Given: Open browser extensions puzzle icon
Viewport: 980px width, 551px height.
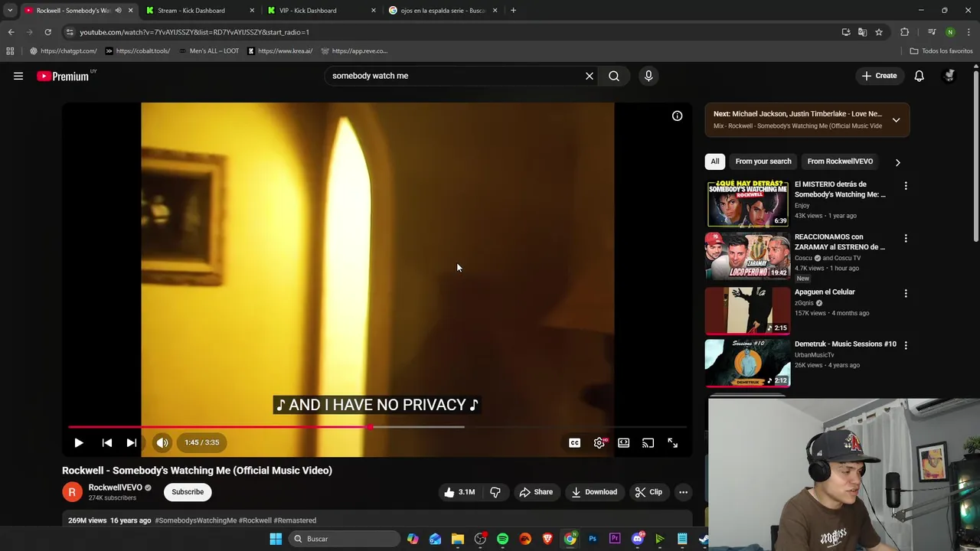Looking at the screenshot, I should [x=905, y=32].
